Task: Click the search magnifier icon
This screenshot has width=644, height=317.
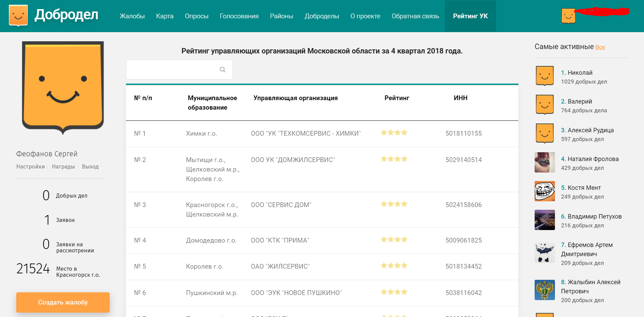Action: (x=222, y=70)
